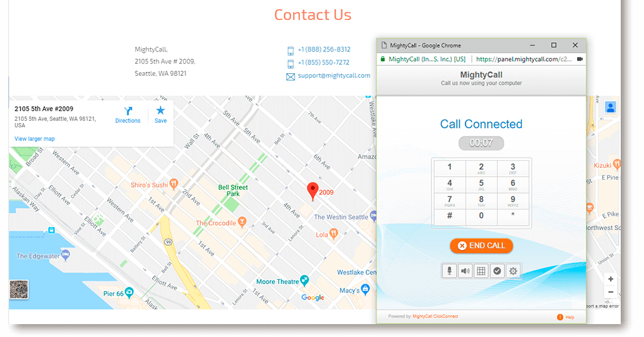Toggle dialpad grid icon
Image resolution: width=644 pixels, height=337 pixels.
click(x=481, y=271)
